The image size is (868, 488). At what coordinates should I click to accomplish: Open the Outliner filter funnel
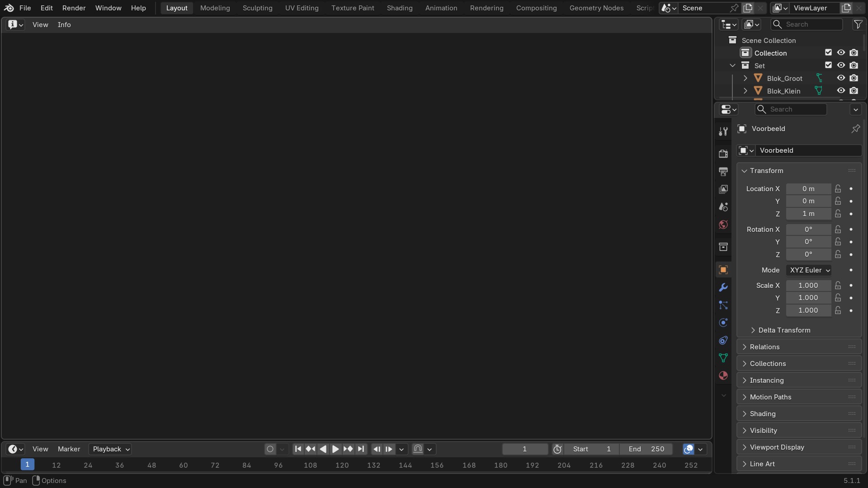(x=858, y=24)
